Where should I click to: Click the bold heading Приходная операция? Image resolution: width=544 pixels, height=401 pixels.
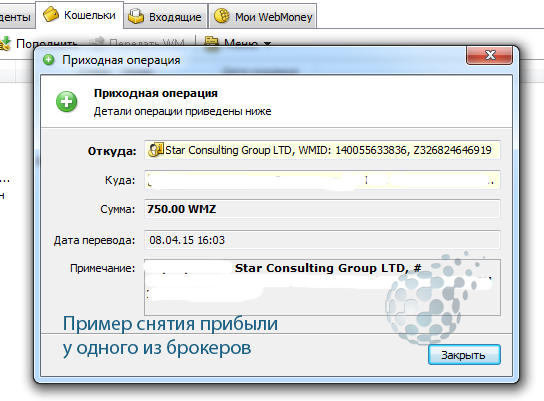[156, 93]
